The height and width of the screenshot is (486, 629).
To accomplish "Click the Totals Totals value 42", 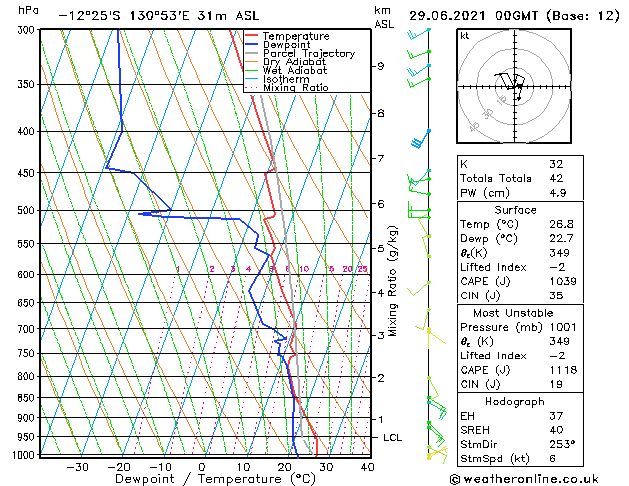I will pos(556,178).
